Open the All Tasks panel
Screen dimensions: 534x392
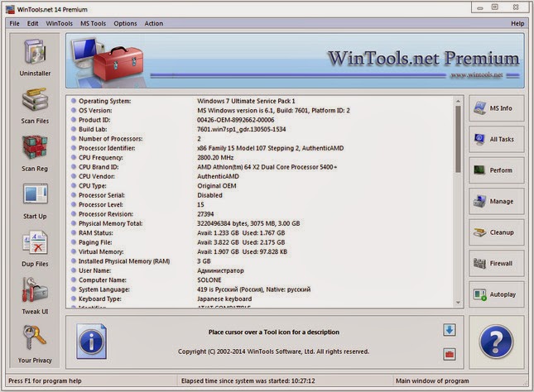496,139
